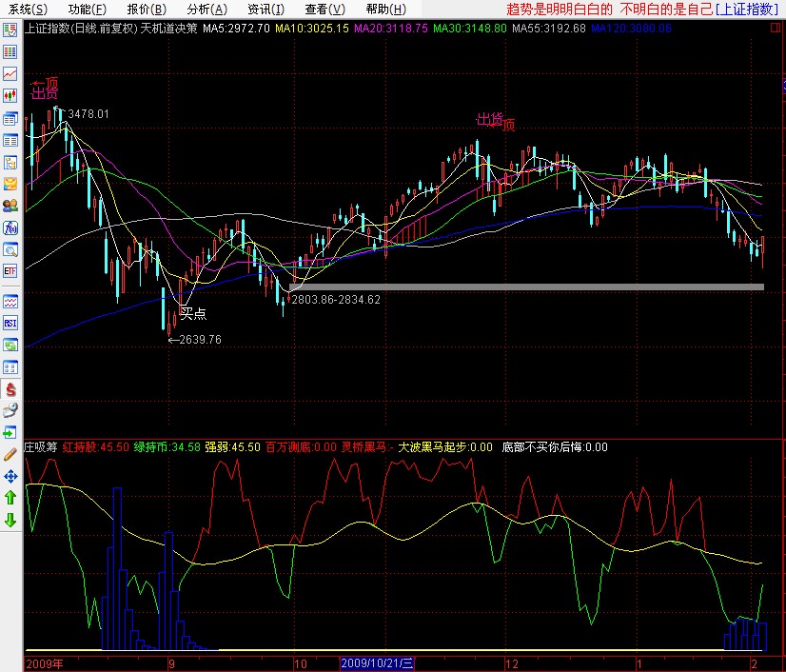
Task: Click the MA55:3192.68 label
Action: [549, 29]
